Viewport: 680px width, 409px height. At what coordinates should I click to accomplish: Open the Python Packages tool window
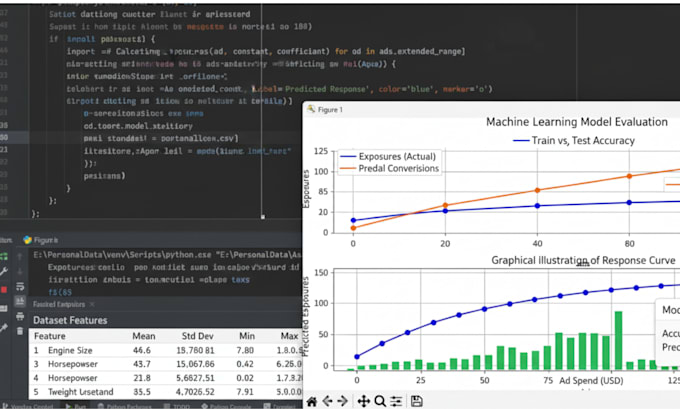click(x=124, y=406)
